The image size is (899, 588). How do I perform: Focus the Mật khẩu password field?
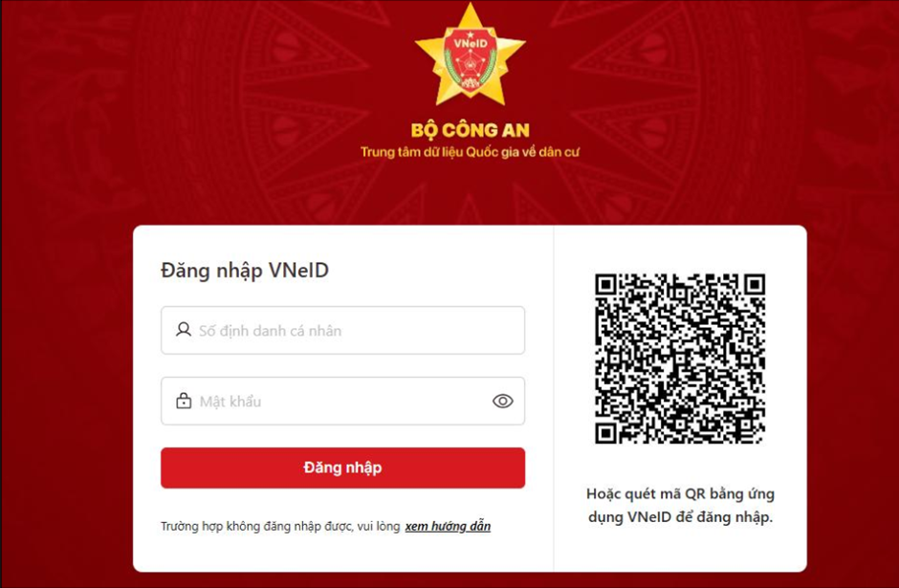[x=342, y=402]
